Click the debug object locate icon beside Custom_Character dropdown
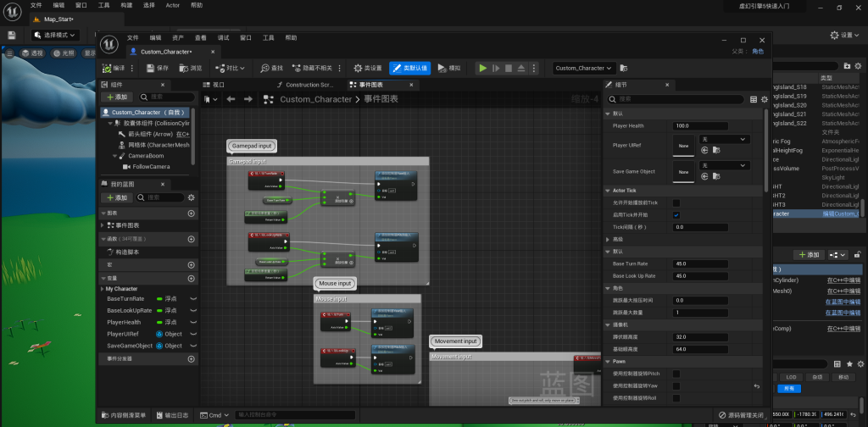The width and height of the screenshot is (868, 427). coord(624,68)
